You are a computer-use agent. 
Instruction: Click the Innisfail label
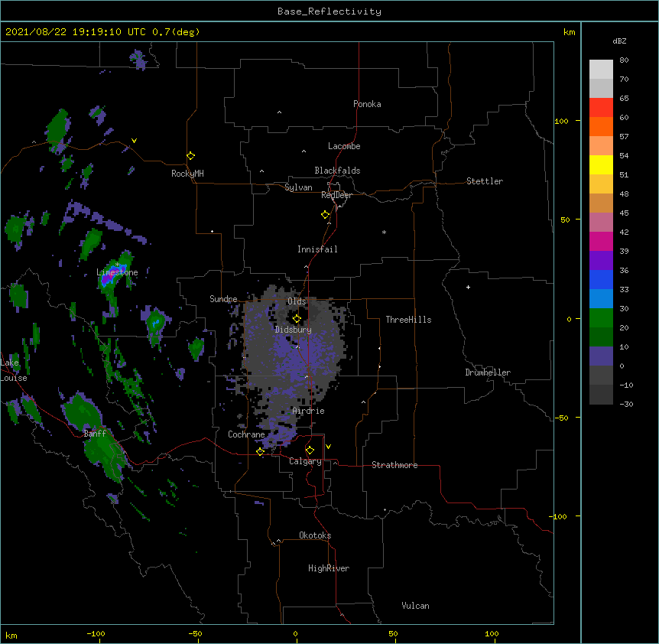click(x=317, y=249)
